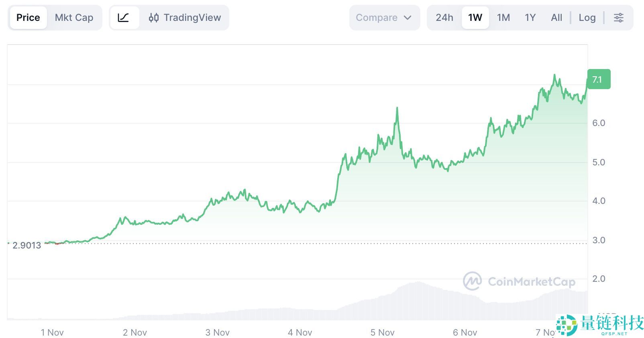Switch to TradingView candlestick chart
Screen dimensions: 644x338
click(x=185, y=18)
